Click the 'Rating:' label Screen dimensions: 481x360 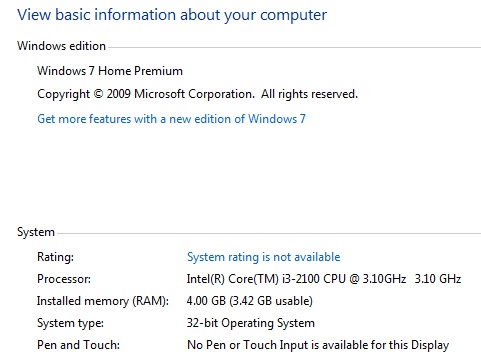pyautogui.click(x=55, y=257)
